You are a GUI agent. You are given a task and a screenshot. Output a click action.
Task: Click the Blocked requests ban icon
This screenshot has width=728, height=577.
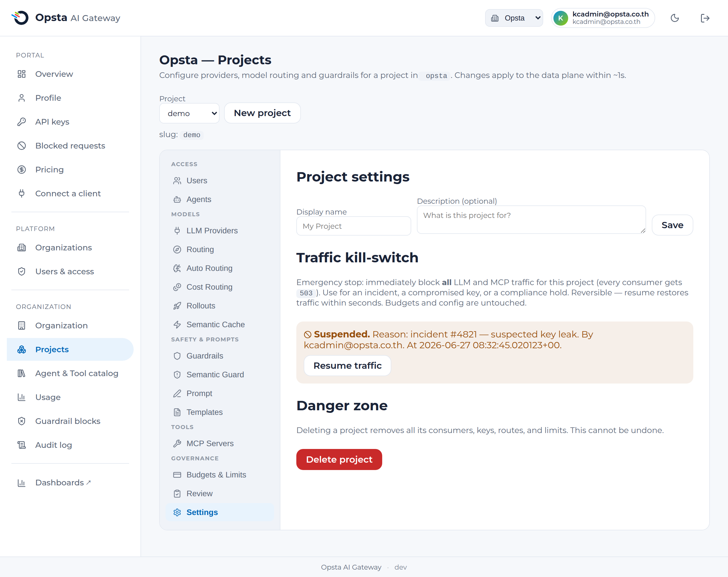pyautogui.click(x=22, y=146)
